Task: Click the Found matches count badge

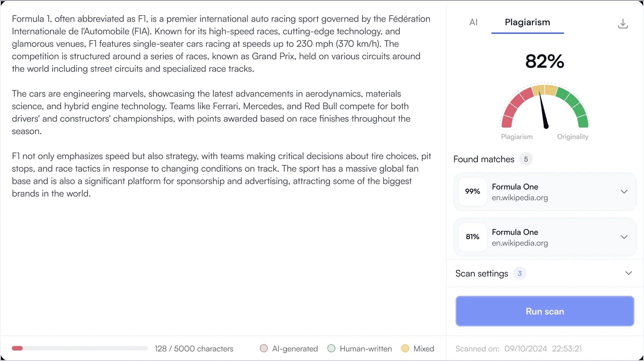Action: pyautogui.click(x=526, y=159)
